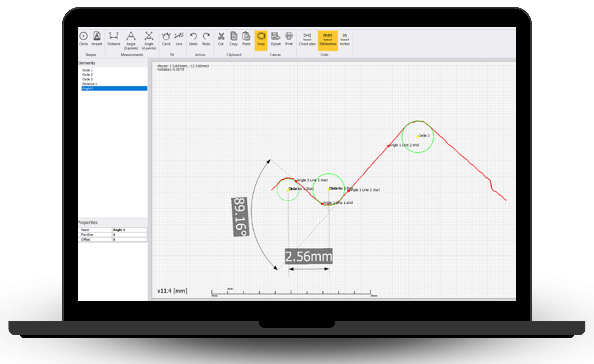
Task: Select Circle 2 in Elements list
Action: (87, 75)
